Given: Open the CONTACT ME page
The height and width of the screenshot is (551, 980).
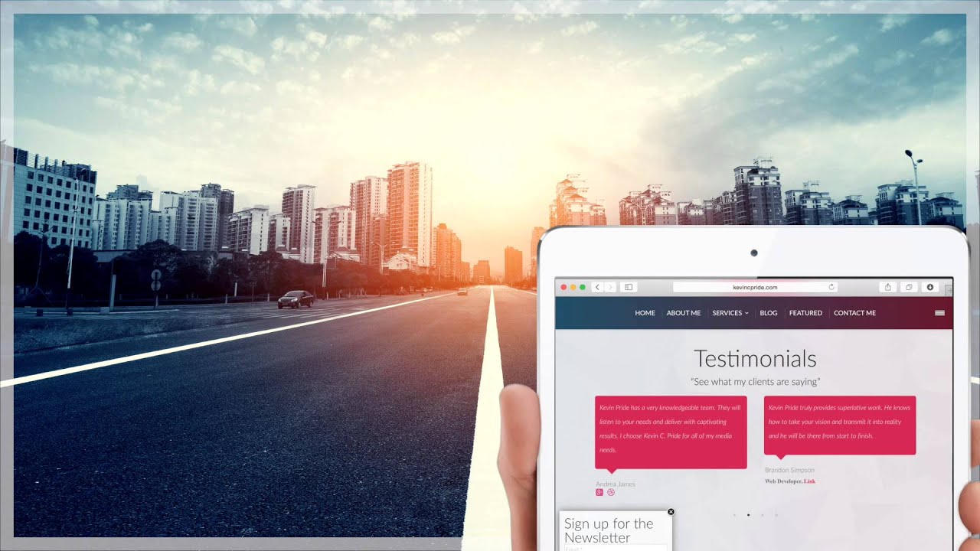Looking at the screenshot, I should tap(854, 313).
